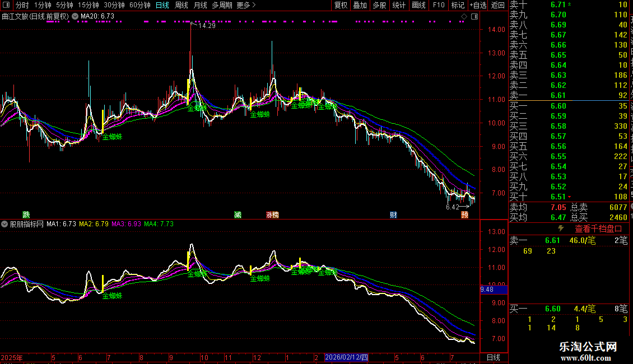The image size is (633, 364).
Task: Switch to 分时 chart tab
Action: tap(22, 5)
